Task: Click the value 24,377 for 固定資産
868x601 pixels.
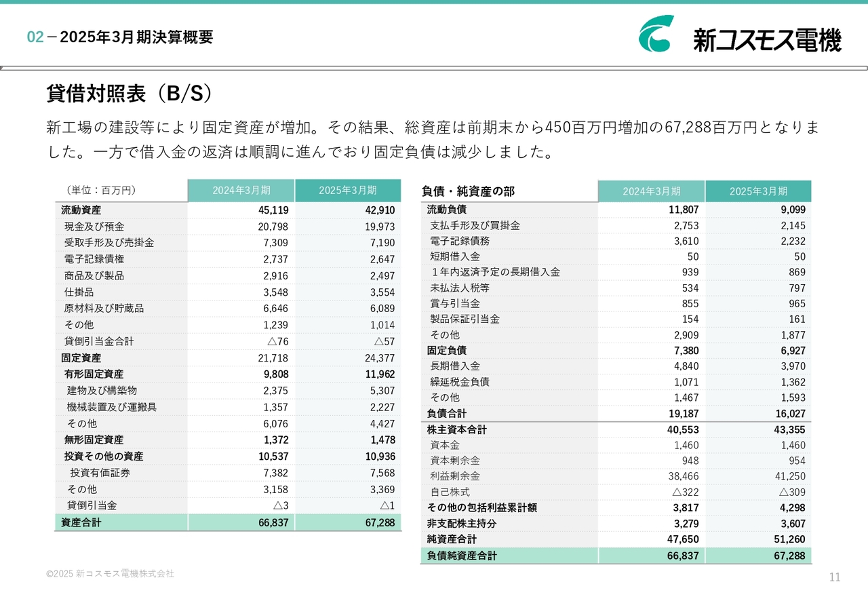Action: 380,358
